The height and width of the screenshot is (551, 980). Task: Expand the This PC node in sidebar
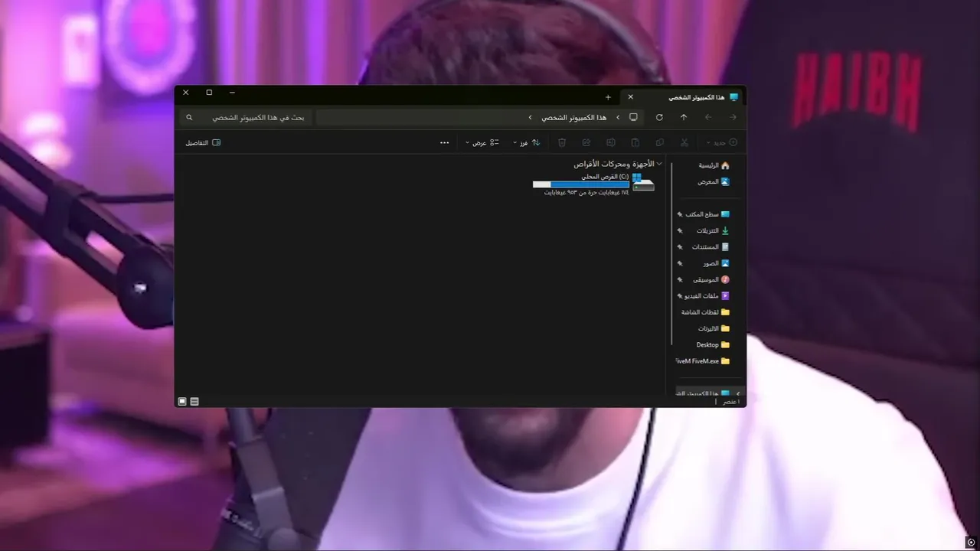[737, 393]
